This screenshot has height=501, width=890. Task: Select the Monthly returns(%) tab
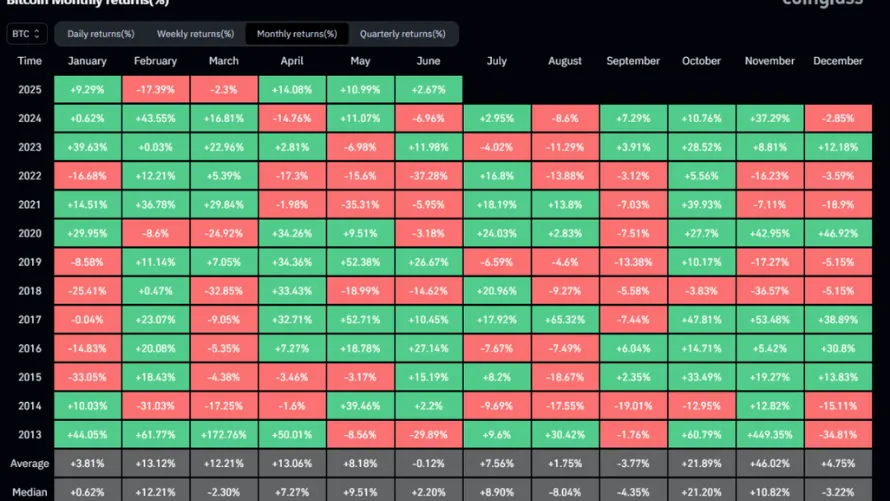(297, 34)
